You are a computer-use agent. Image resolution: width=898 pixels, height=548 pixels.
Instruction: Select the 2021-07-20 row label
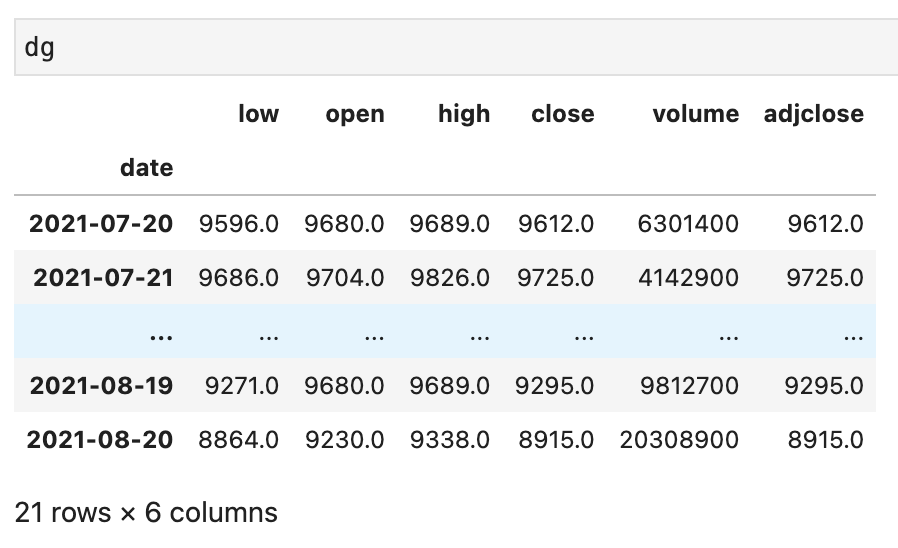pos(101,223)
